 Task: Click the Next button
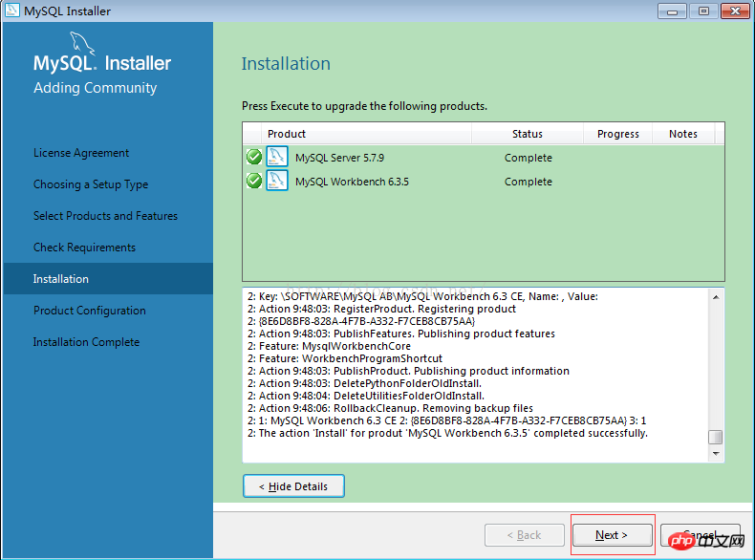tap(612, 535)
